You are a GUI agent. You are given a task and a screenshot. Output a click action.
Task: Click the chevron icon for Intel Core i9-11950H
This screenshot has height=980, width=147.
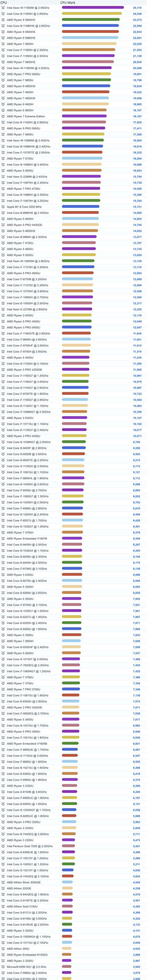pyautogui.click(x=3, y=14)
